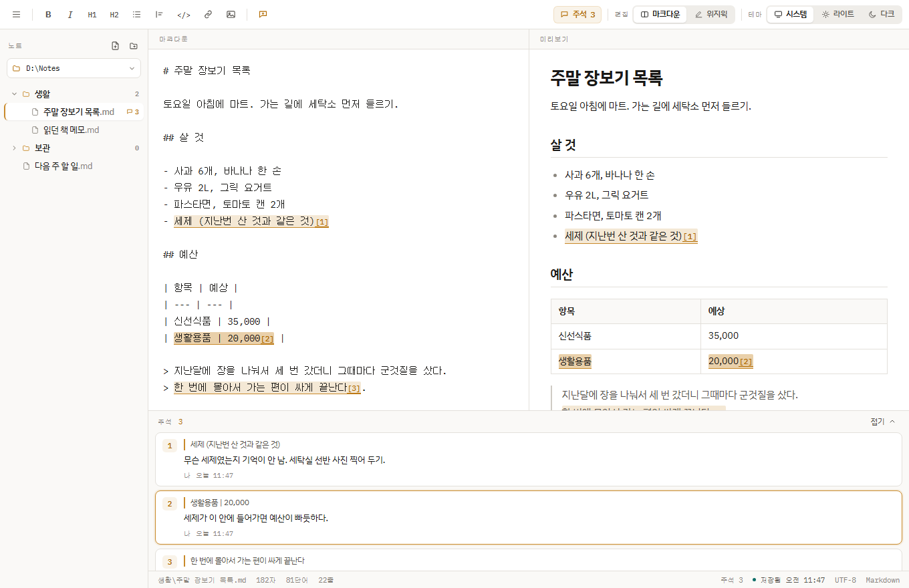Insert inline code formatting
The image size is (909, 588).
(x=184, y=14)
